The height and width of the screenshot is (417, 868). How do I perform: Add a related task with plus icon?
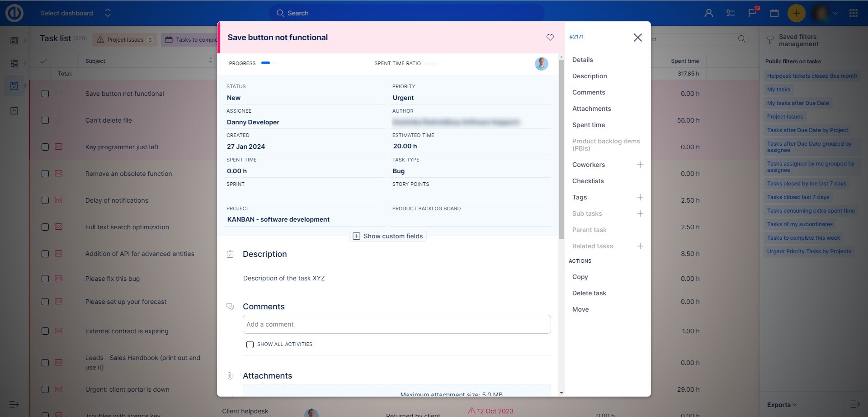coord(640,246)
